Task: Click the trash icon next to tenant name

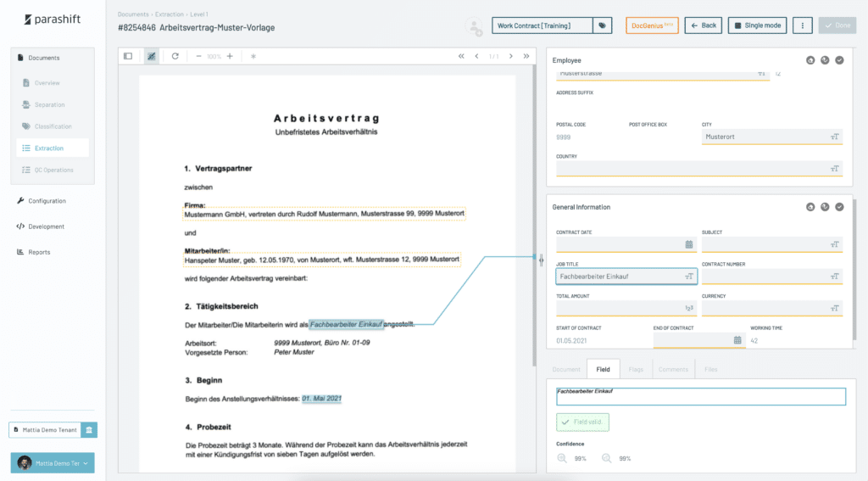Action: click(90, 430)
